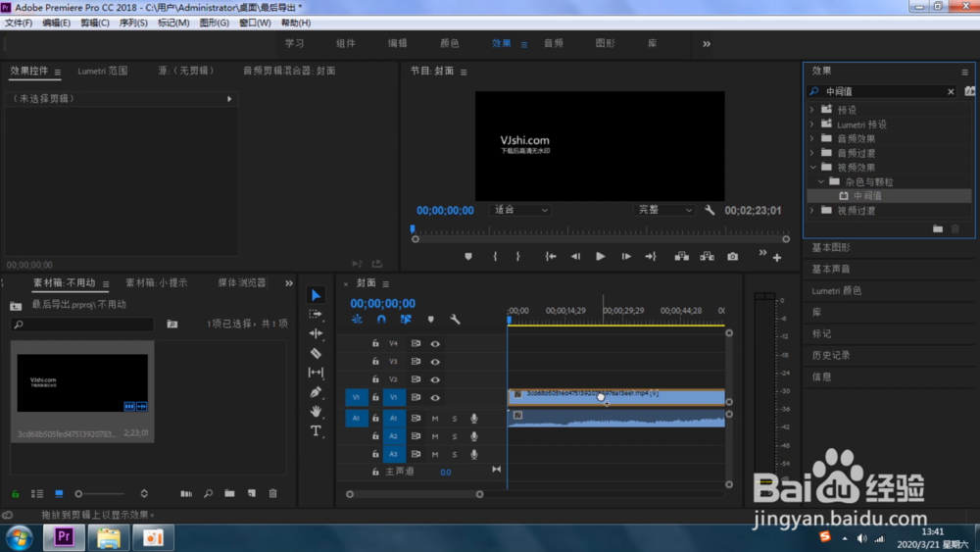This screenshot has height=552, width=980.
Task: Expand the 音频过渡 folder
Action: [x=811, y=153]
